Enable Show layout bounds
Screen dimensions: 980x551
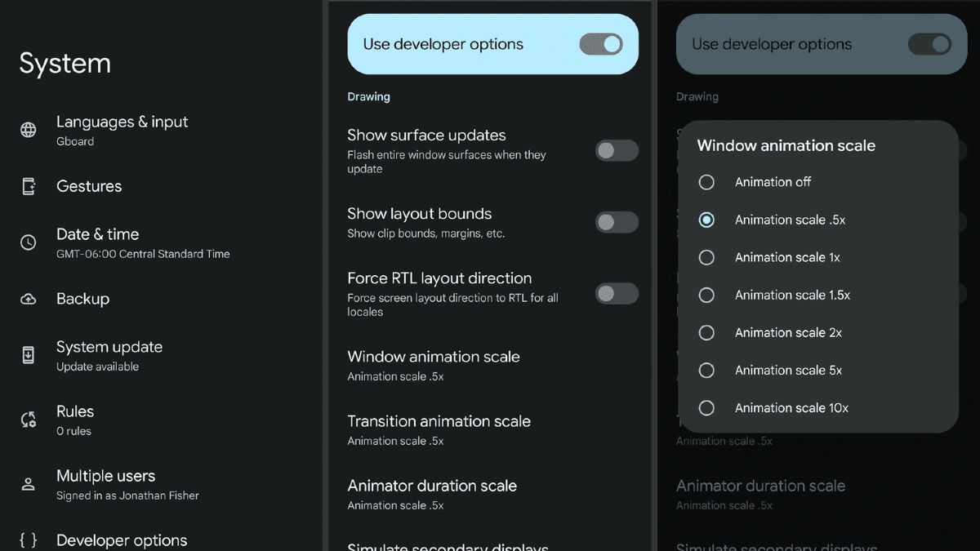[x=617, y=222]
